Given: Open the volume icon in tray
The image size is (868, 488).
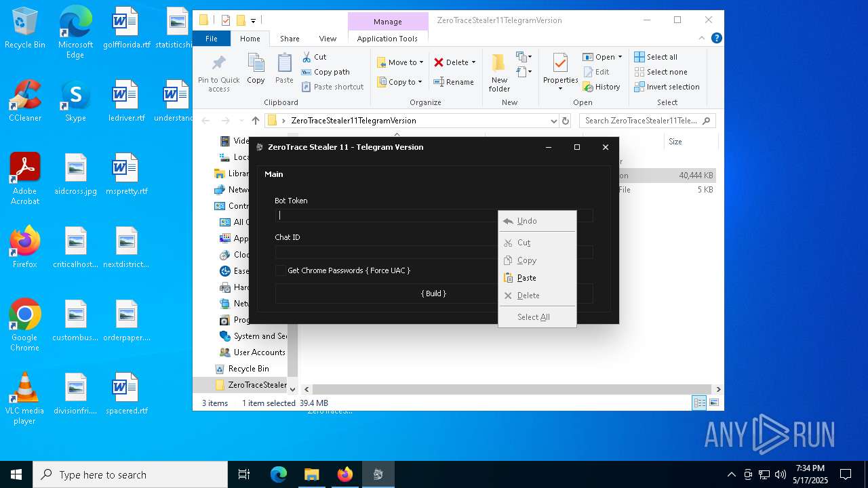Looking at the screenshot, I should [781, 474].
